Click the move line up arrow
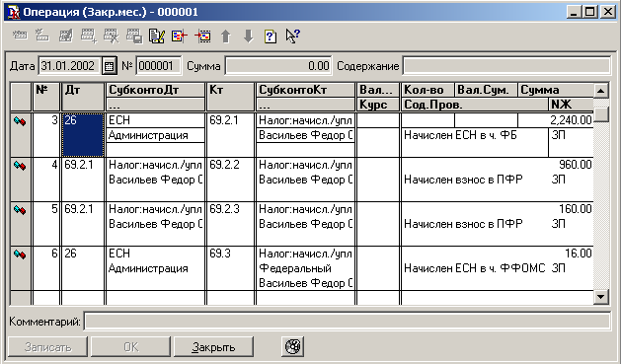The width and height of the screenshot is (621, 364). (226, 36)
